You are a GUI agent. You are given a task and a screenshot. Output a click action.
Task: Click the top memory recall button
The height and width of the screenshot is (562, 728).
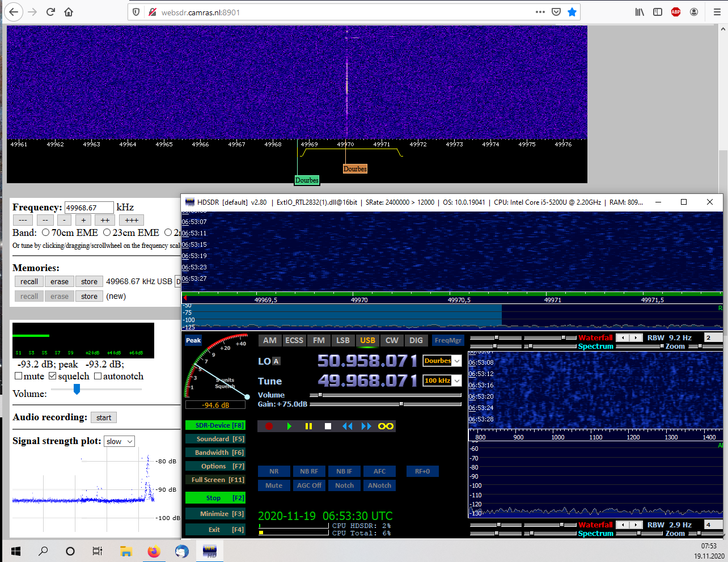29,281
